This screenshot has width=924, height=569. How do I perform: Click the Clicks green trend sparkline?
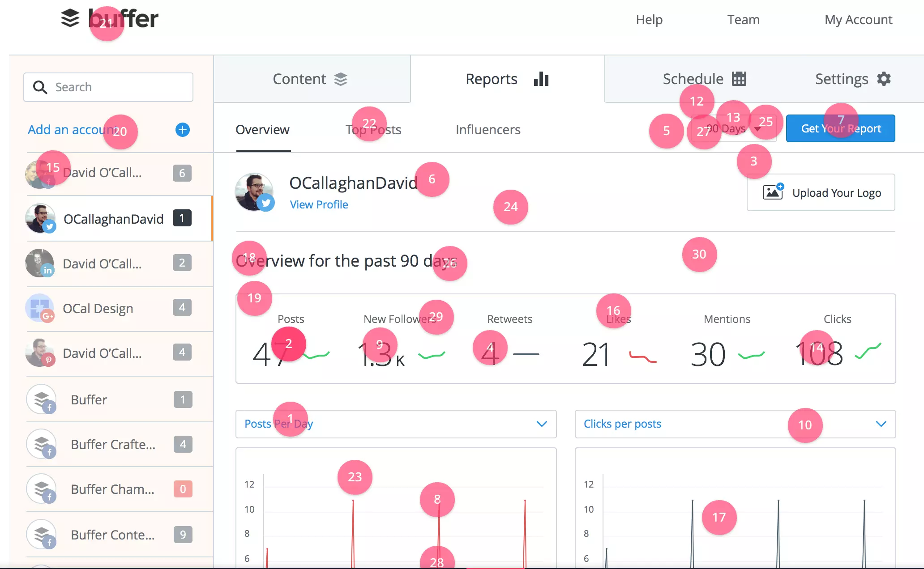(x=868, y=351)
